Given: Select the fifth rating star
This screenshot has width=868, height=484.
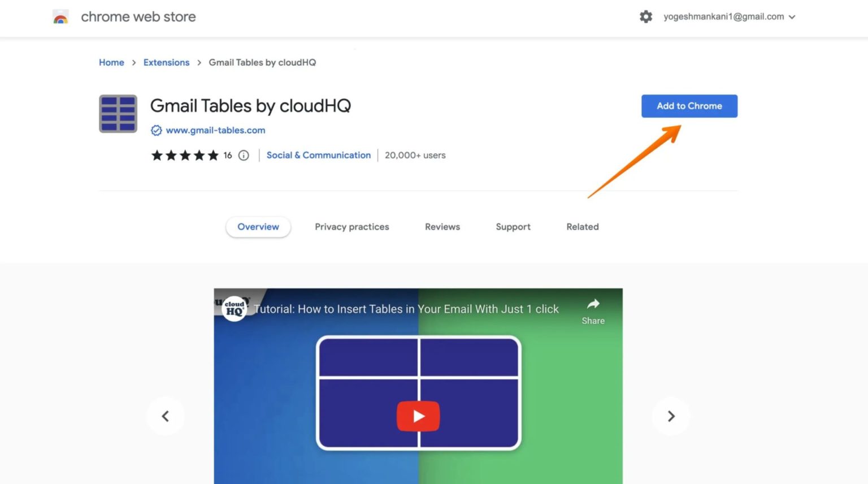Looking at the screenshot, I should 214,155.
